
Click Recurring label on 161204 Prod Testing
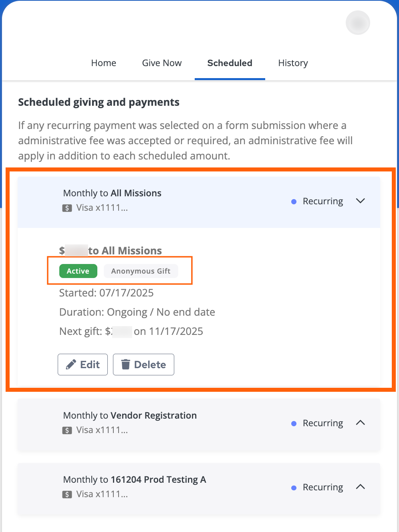[323, 487]
